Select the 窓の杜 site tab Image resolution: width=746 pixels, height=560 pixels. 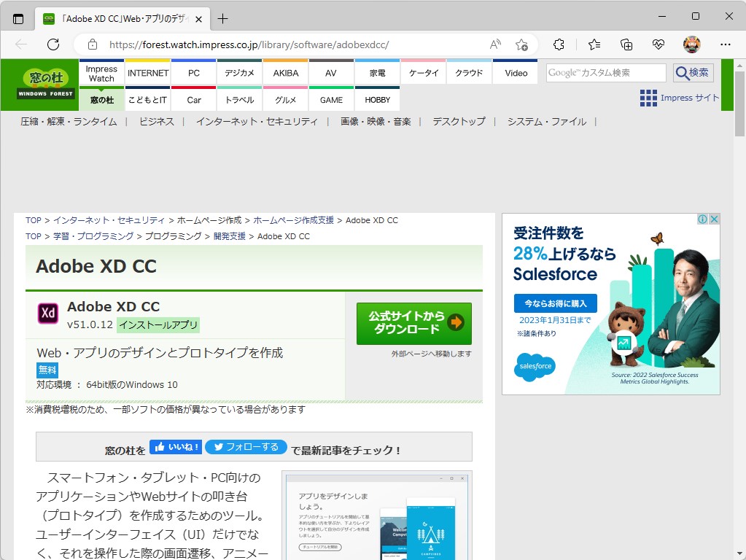(101, 99)
